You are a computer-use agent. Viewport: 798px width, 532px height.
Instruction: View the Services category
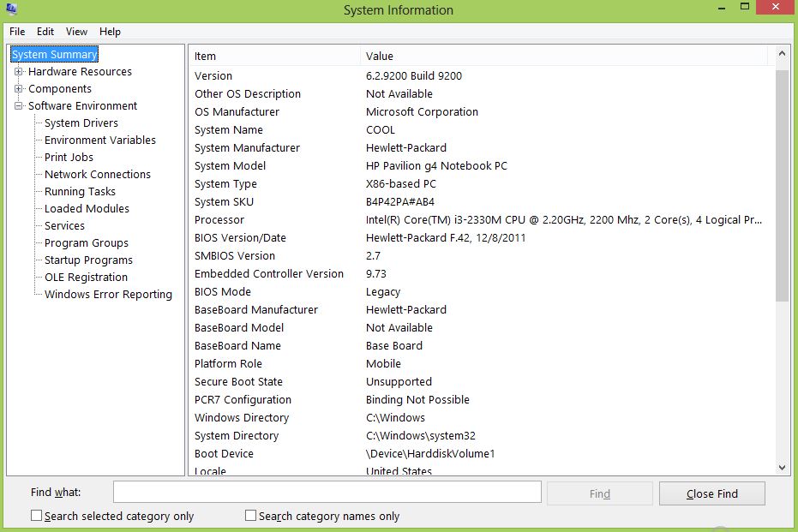(63, 225)
